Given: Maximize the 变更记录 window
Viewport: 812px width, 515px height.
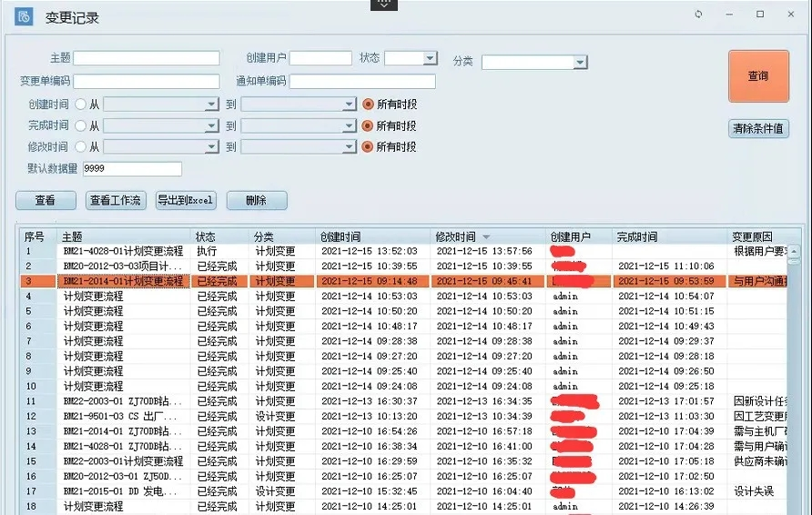Looking at the screenshot, I should [x=760, y=15].
